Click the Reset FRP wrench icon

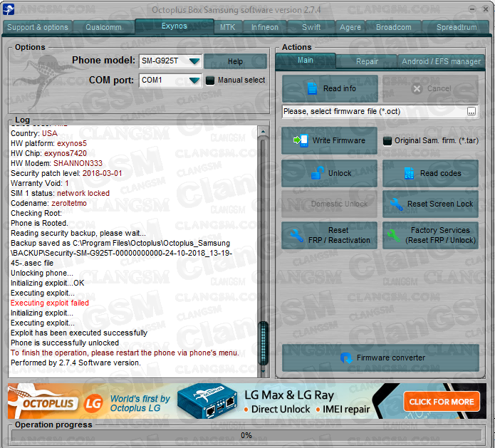tap(296, 236)
